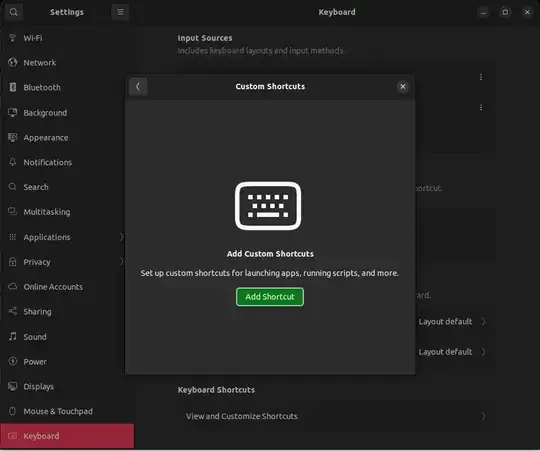This screenshot has width=540, height=451.
Task: Click chevron beside View and Customize Shortcuts
Action: pos(483,416)
